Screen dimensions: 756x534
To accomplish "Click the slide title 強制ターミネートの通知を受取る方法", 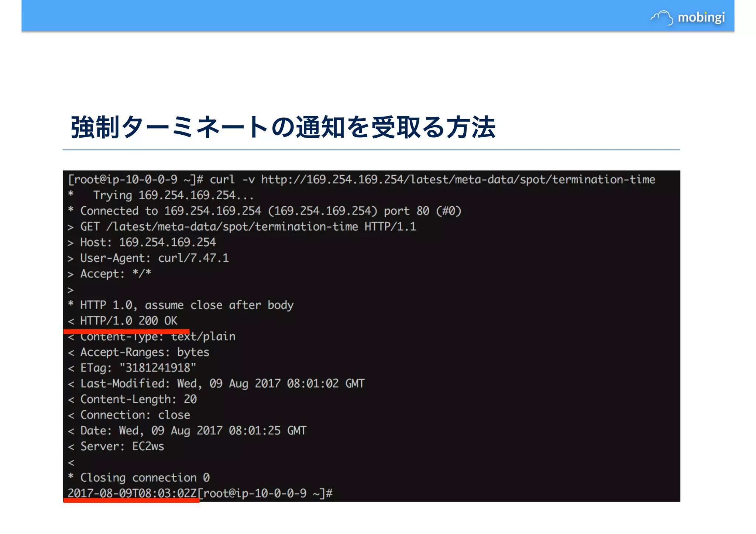I will [x=283, y=127].
